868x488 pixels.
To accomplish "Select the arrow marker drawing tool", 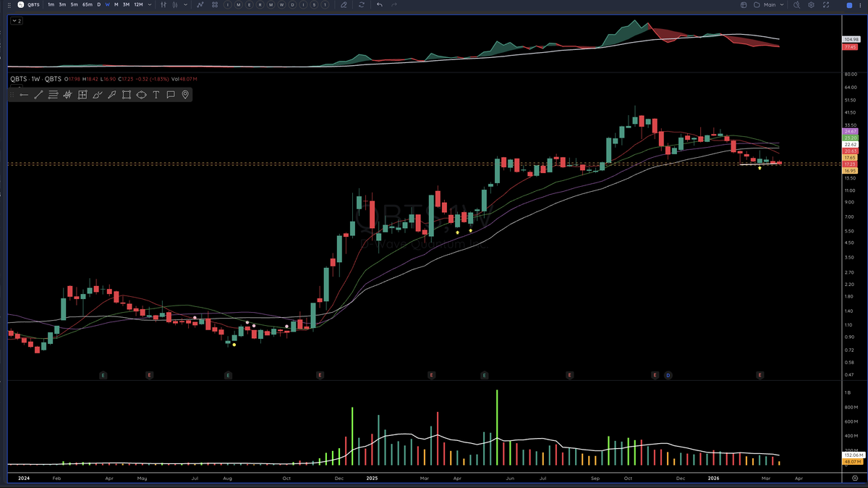I will [x=111, y=95].
